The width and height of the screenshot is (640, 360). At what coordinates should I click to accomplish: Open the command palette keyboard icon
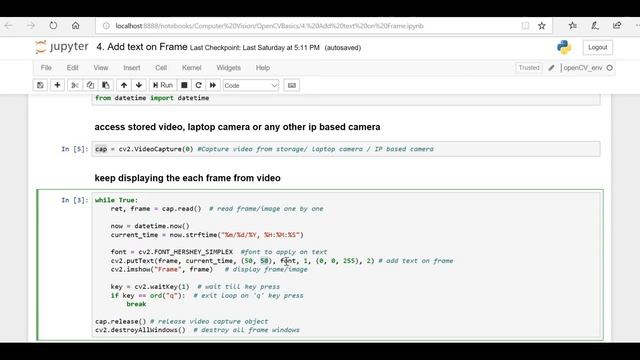[291, 85]
